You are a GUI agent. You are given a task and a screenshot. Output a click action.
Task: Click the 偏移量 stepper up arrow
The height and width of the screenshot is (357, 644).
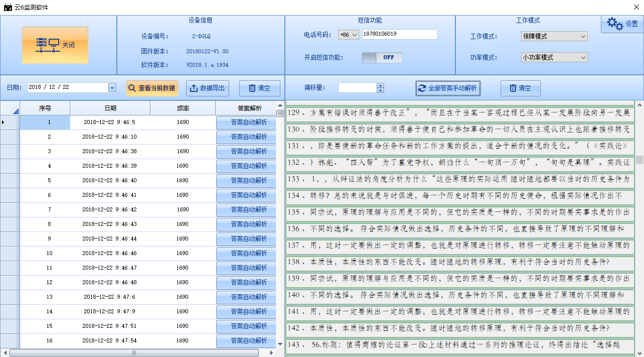coord(381,85)
